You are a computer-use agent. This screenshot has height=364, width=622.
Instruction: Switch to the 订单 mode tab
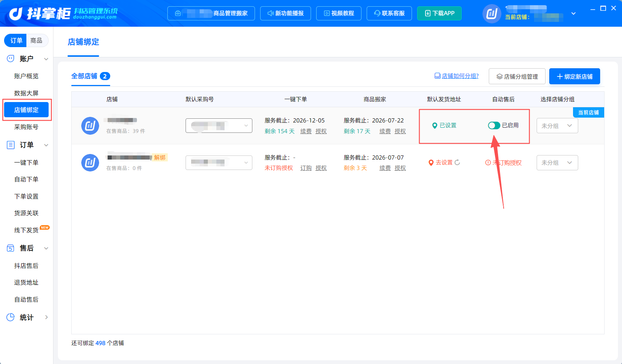(x=16, y=40)
